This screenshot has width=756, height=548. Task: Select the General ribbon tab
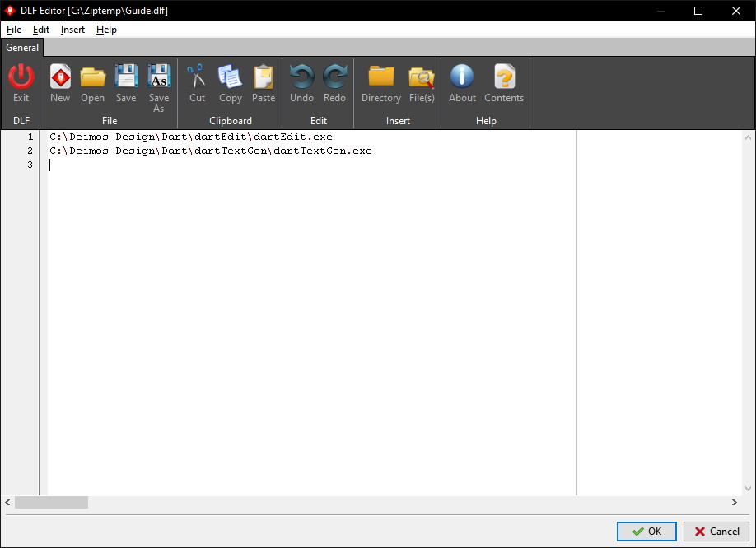tap(22, 48)
